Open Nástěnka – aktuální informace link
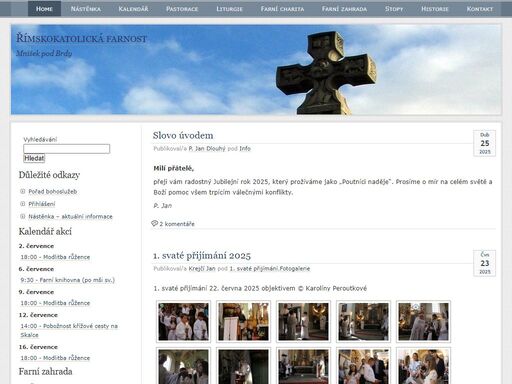 tap(70, 216)
